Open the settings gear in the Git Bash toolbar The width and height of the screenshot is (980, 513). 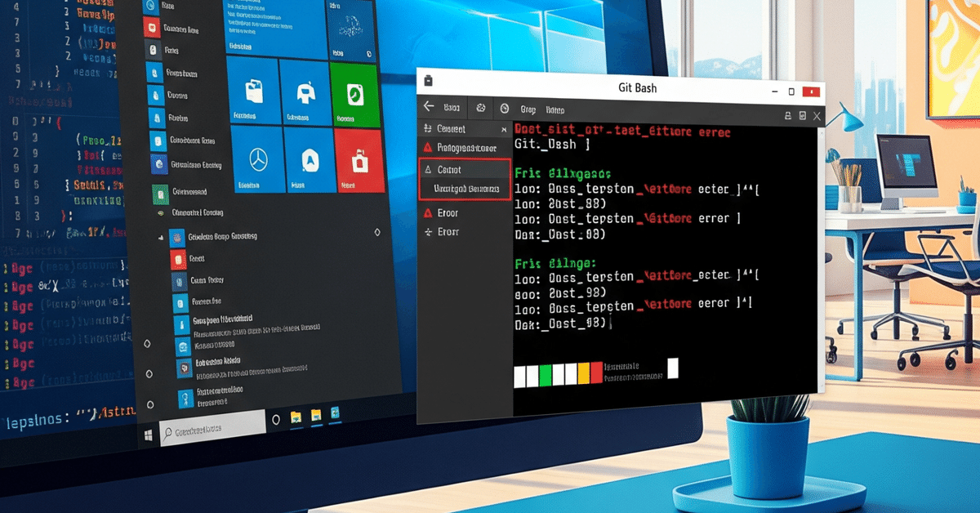pyautogui.click(x=479, y=108)
